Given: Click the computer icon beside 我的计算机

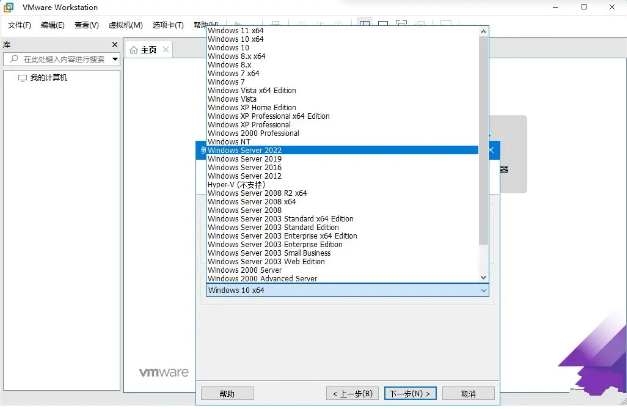Looking at the screenshot, I should (22, 78).
